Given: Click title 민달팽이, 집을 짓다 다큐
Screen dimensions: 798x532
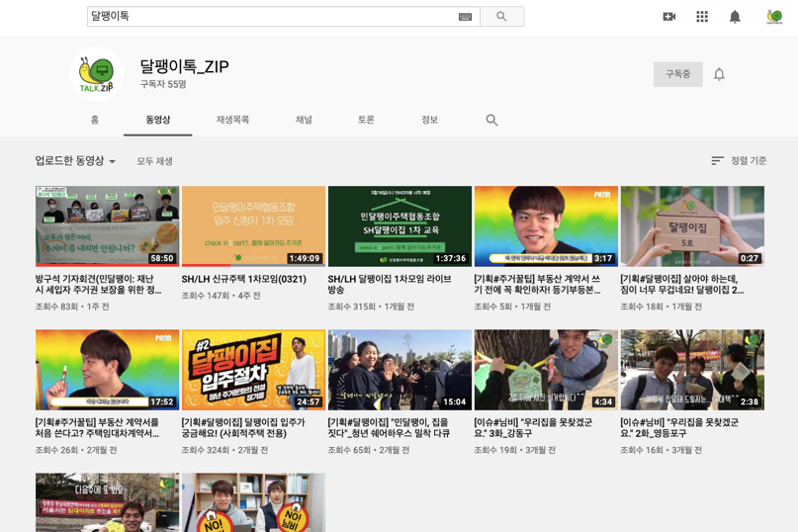Looking at the screenshot, I should click(x=389, y=428).
